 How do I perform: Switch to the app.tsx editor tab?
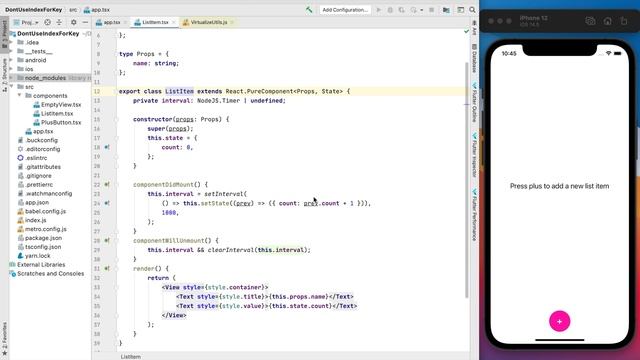pyautogui.click(x=108, y=22)
